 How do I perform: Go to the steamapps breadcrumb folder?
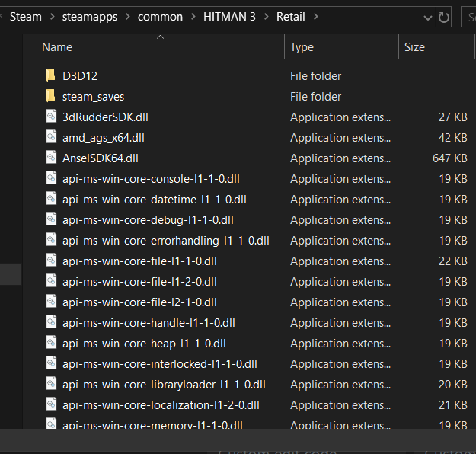90,17
